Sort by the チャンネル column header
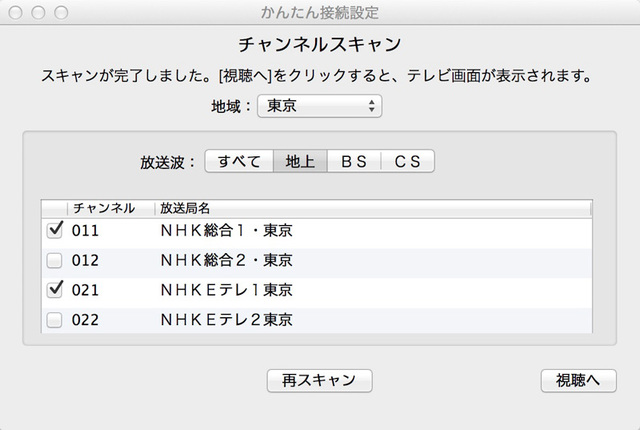 110,208
